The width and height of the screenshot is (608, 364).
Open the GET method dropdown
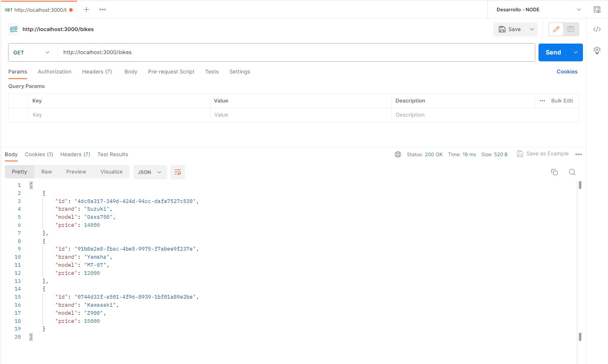click(x=33, y=52)
